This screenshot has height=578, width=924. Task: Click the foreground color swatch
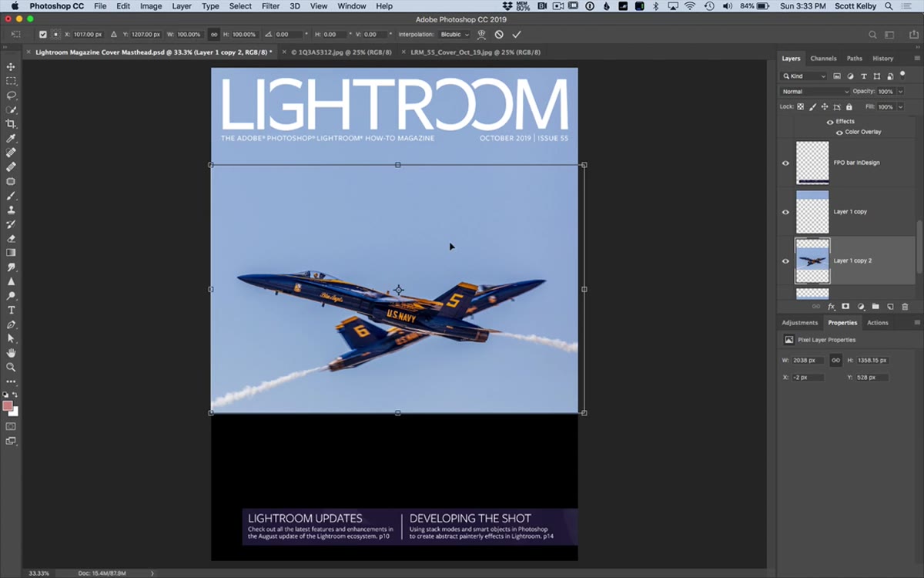(x=8, y=406)
